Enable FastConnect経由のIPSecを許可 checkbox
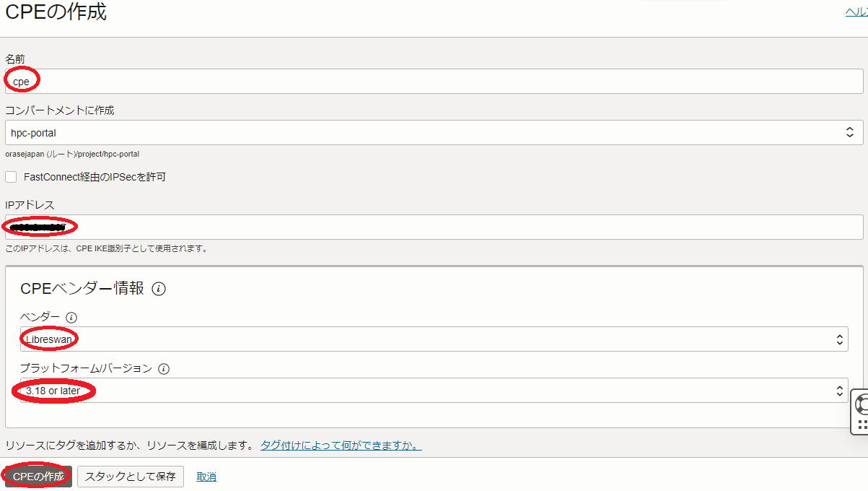Screen dimensions: 868x491 [11, 177]
